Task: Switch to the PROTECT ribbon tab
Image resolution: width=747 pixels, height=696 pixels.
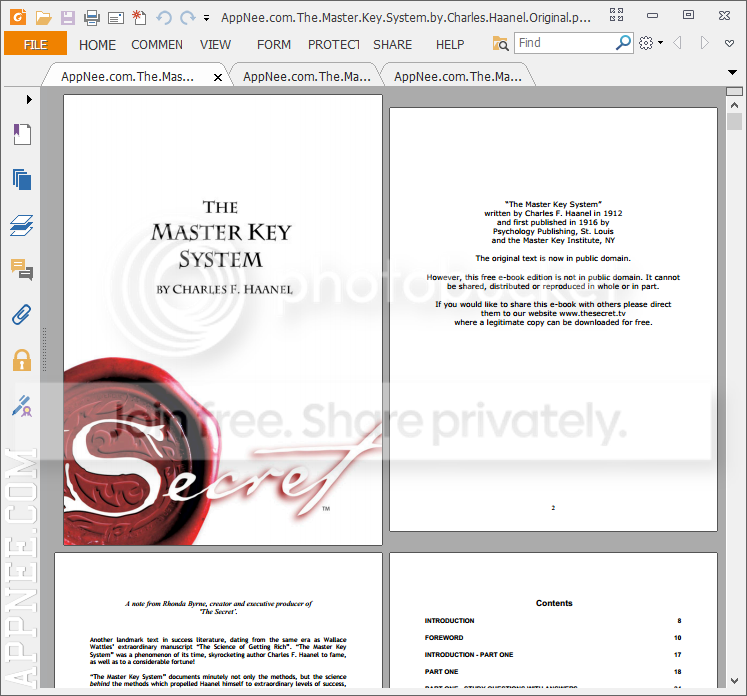Action: (333, 44)
